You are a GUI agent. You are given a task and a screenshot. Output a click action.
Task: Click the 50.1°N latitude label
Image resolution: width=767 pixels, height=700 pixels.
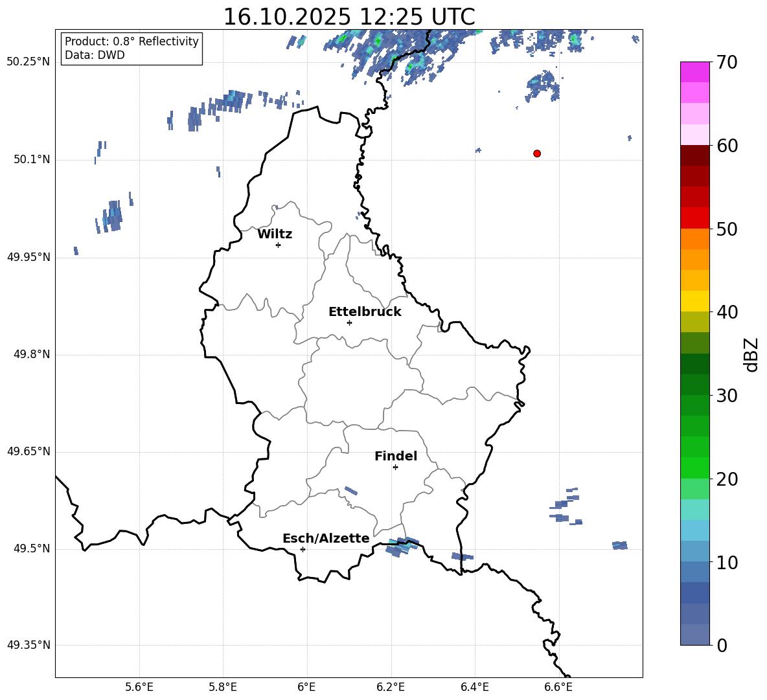[32, 160]
